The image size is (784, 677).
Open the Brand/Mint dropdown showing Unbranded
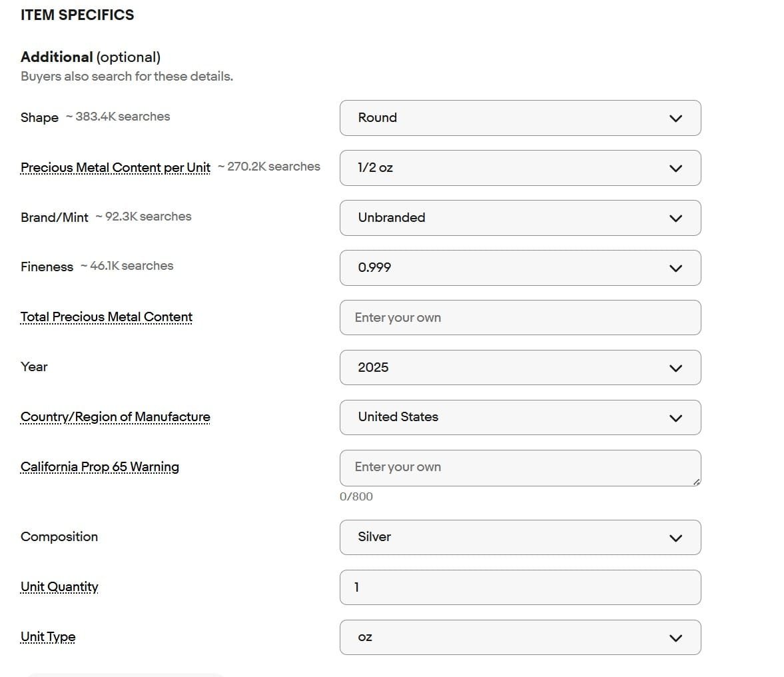(520, 218)
